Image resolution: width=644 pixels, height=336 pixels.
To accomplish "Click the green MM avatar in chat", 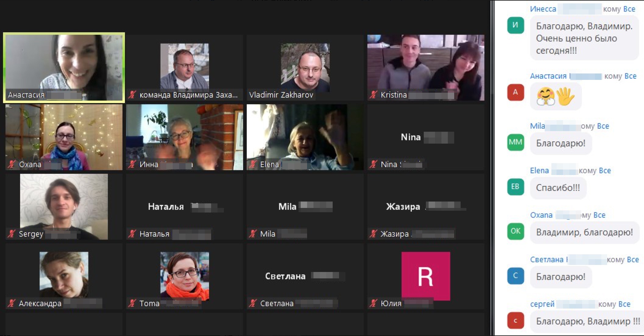I will tap(515, 142).
